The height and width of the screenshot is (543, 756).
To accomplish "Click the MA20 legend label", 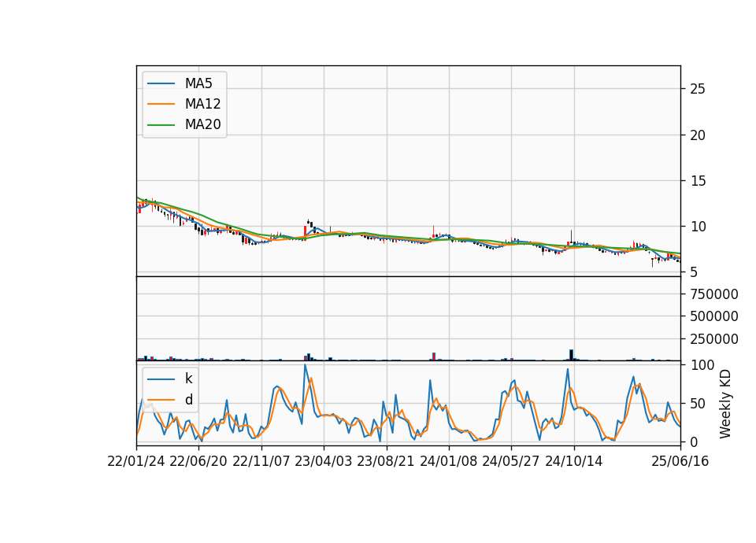I will click(202, 125).
